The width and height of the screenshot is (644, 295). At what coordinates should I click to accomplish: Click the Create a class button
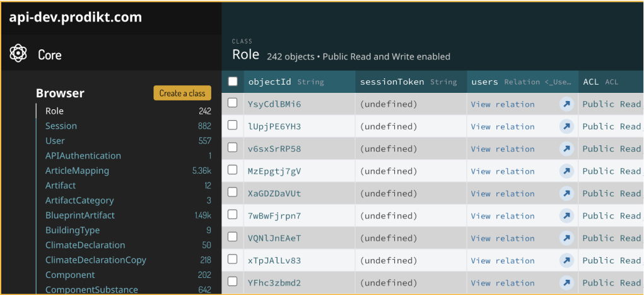click(x=182, y=93)
